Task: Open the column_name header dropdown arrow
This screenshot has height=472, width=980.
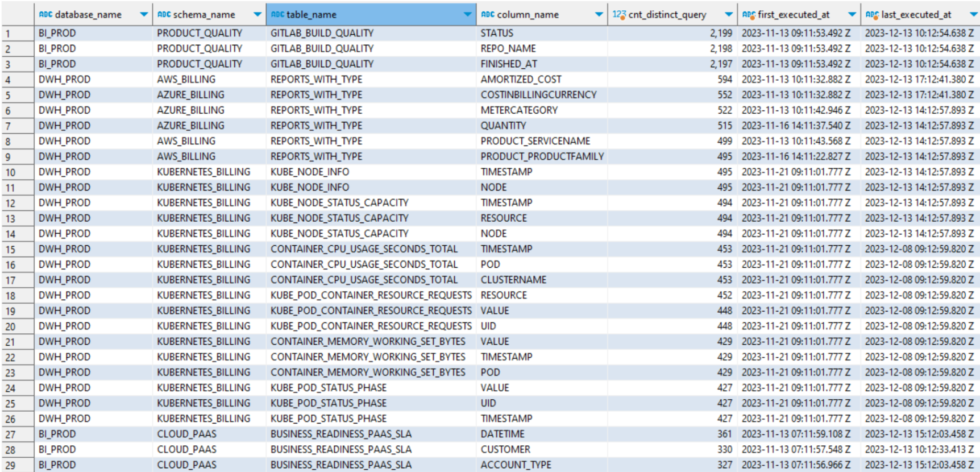Action: 599,15
